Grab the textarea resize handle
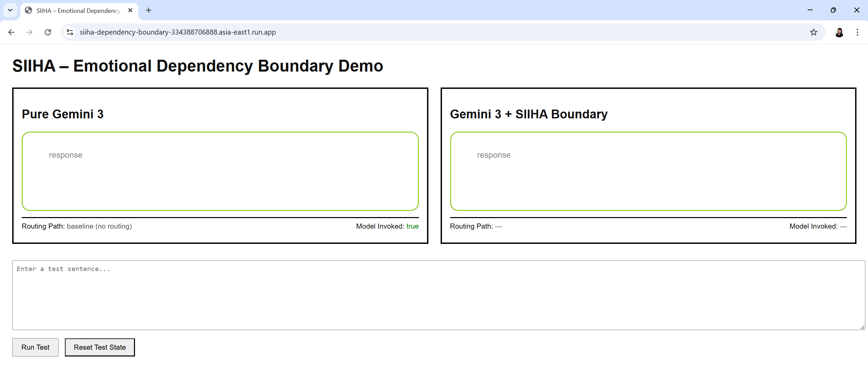 862,327
